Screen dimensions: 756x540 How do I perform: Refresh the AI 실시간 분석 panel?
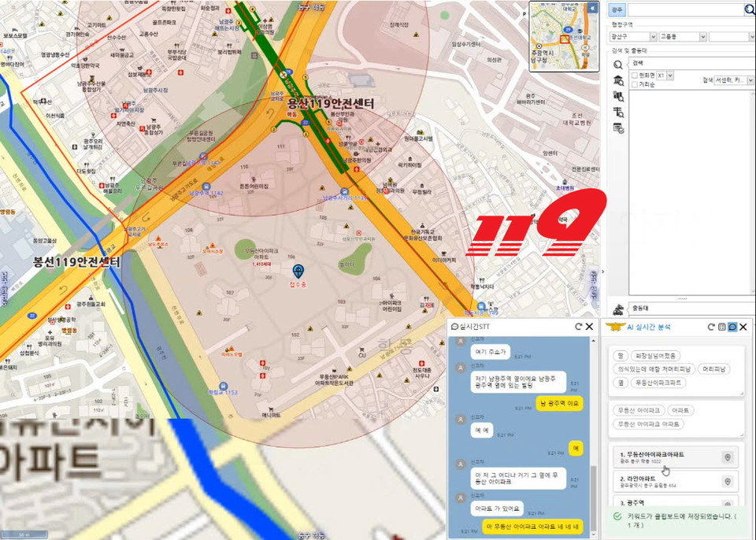click(710, 327)
